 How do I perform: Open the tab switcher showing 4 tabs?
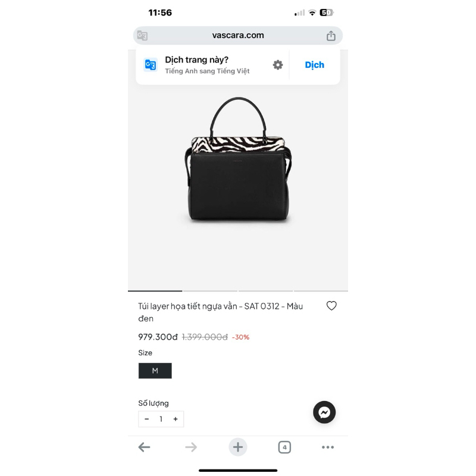point(284,447)
